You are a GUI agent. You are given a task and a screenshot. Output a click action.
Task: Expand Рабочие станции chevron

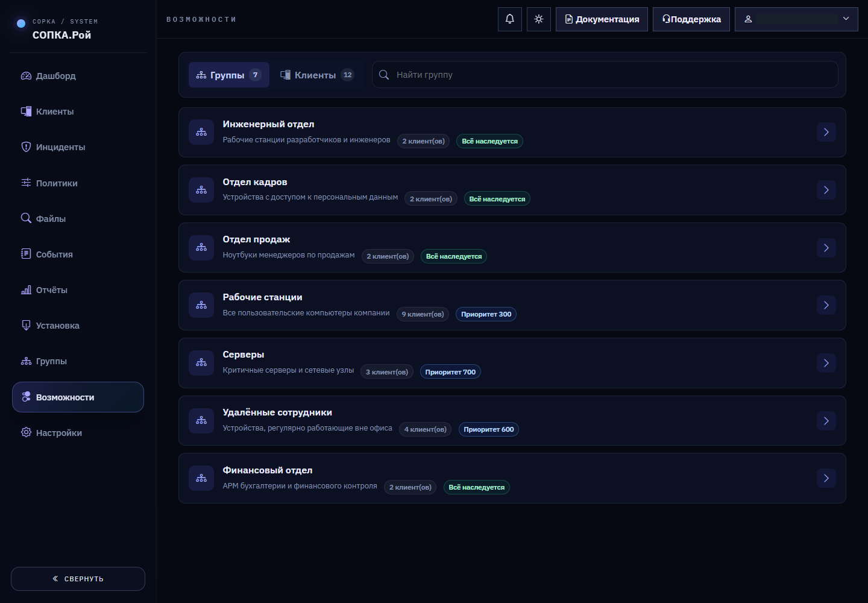tap(826, 305)
